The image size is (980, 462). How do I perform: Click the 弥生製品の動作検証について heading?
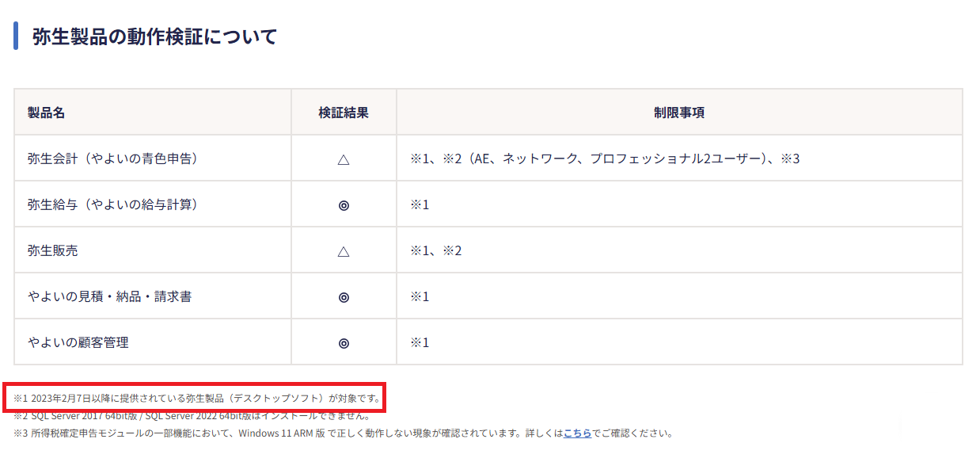coord(154,36)
